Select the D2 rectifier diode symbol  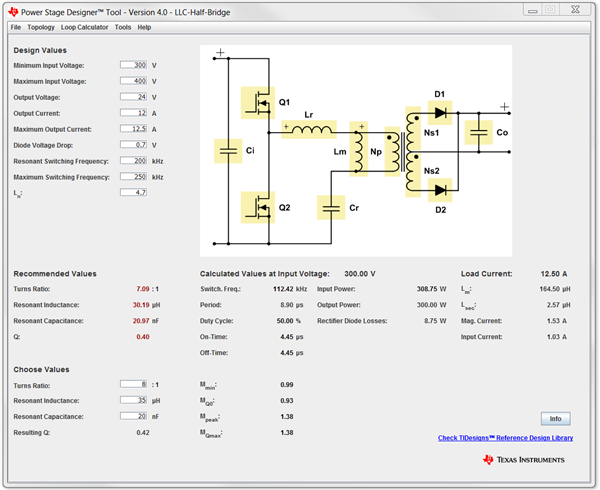(440, 190)
